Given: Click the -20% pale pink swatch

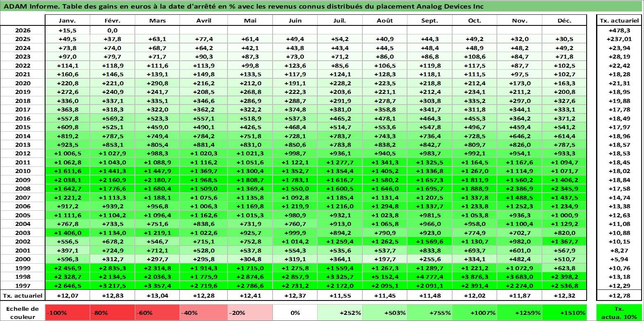Looking at the screenshot, I should pyautogui.click(x=250, y=312).
